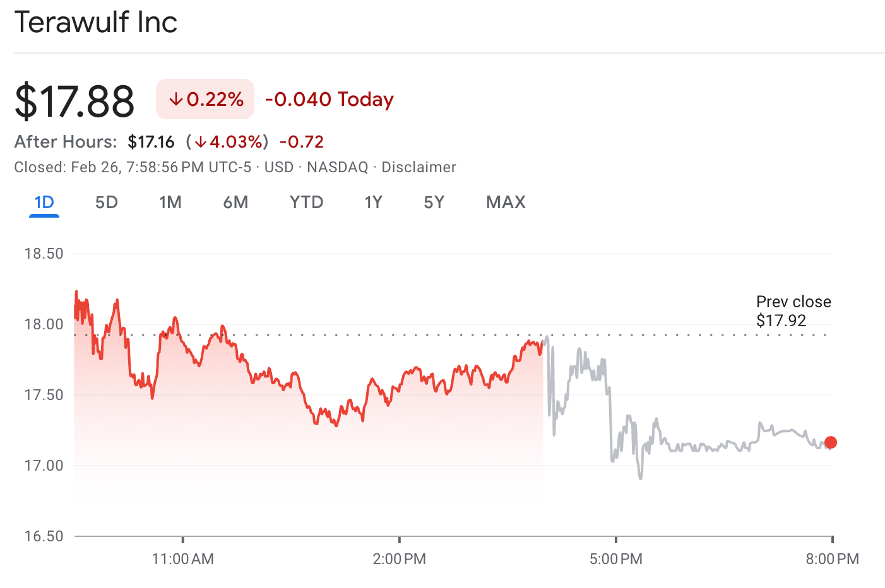The width and height of the screenshot is (885, 588).
Task: Click the 2:00 PM axis label
Action: pyautogui.click(x=400, y=559)
